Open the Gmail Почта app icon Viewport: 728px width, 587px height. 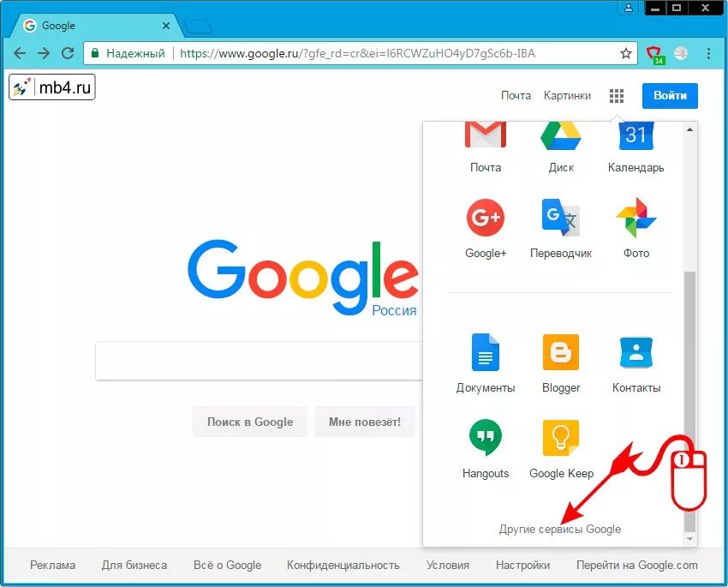pos(486,135)
